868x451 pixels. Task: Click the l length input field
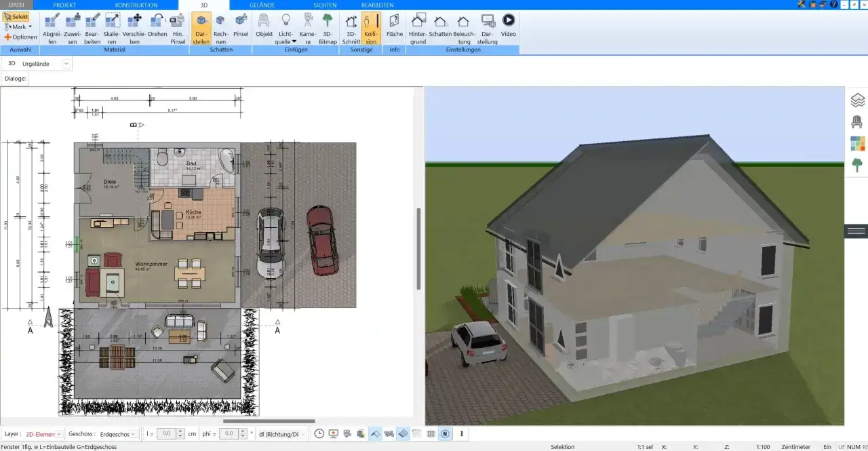167,433
